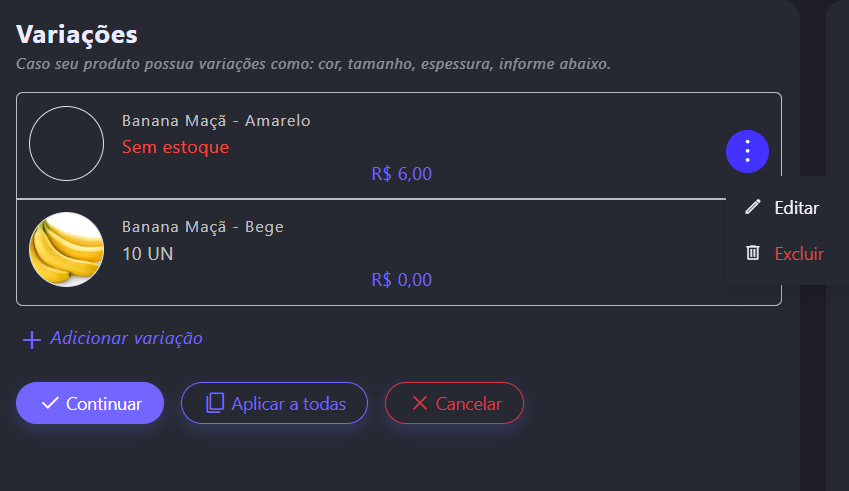849x491 pixels.
Task: Click the checkmark icon on Continuar
Action: [x=50, y=403]
